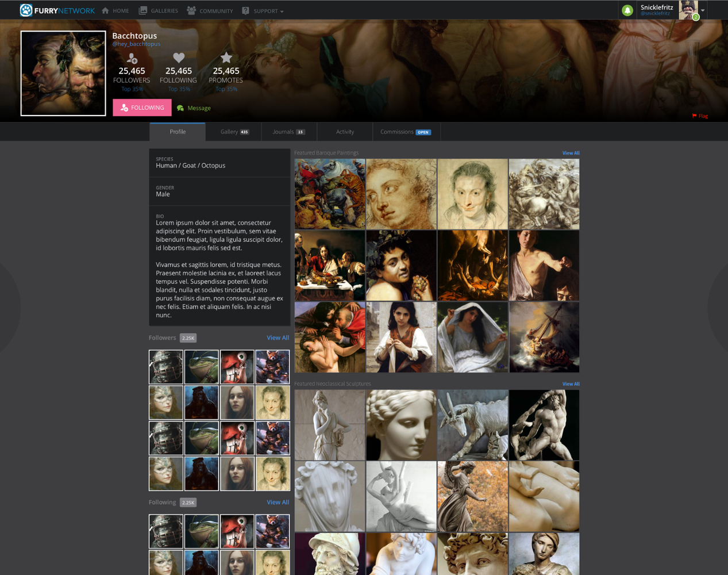Image resolution: width=728 pixels, height=575 pixels.
Task: Select the species text Human / Goat / Octopus
Action: pos(191,166)
